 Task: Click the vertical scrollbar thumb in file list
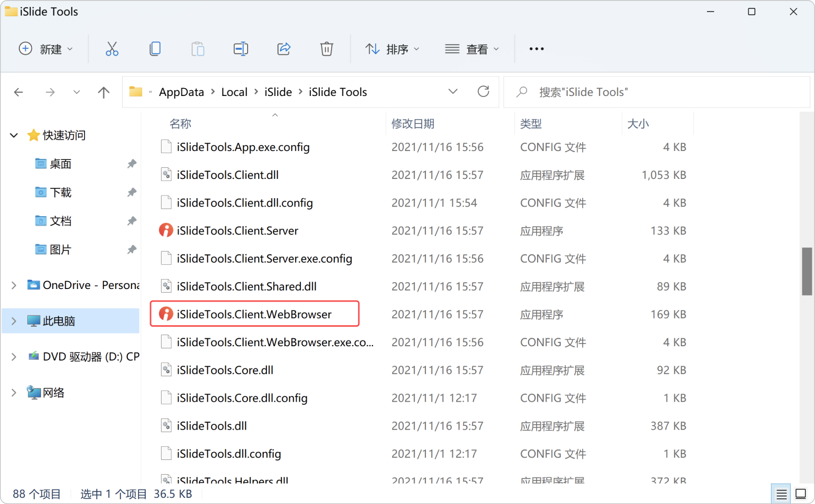(807, 271)
